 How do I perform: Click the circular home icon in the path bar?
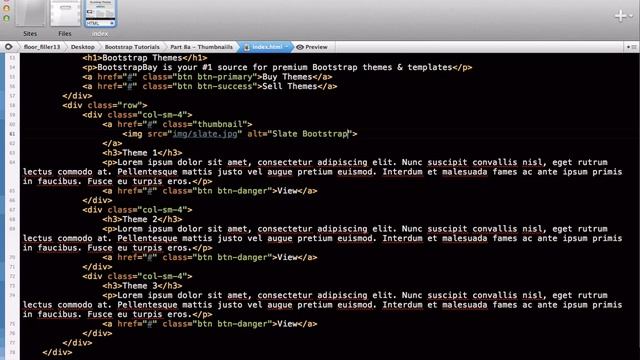pos(9,47)
